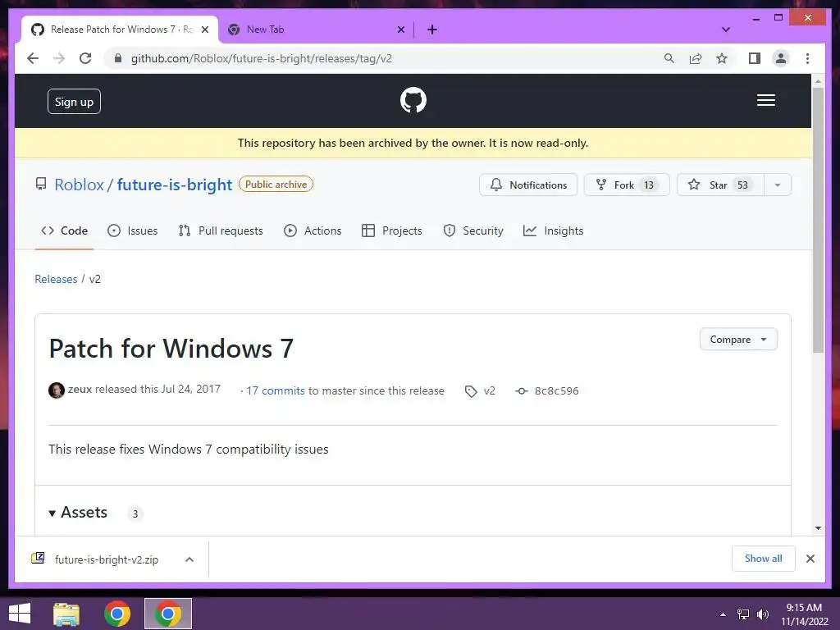
Task: Close the downloads bar
Action: click(x=810, y=559)
